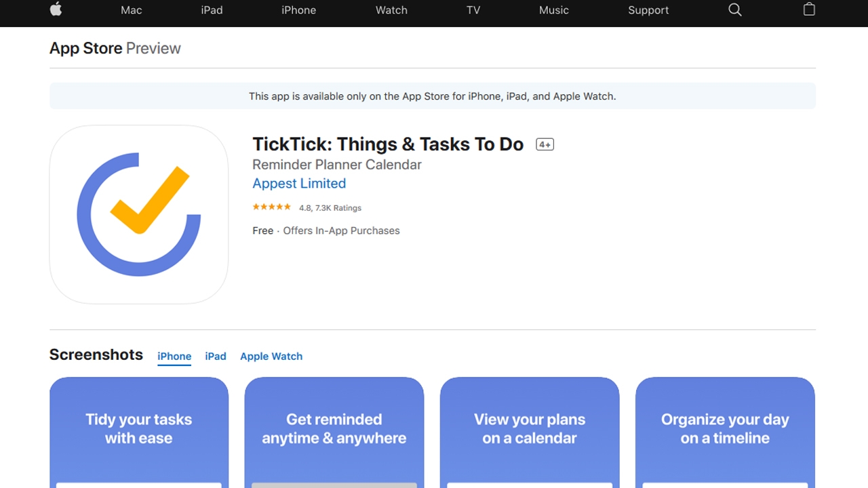Click the 'Reminder Planner Calendar' subtitle
The height and width of the screenshot is (488, 868).
point(337,165)
